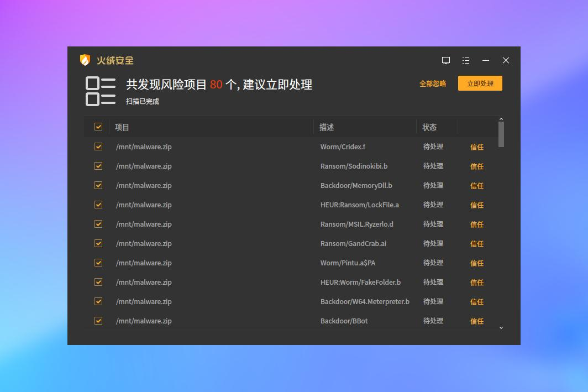588x392 pixels.
Task: Trust (信任) the Worm/Cridex.f item
Action: coord(477,147)
